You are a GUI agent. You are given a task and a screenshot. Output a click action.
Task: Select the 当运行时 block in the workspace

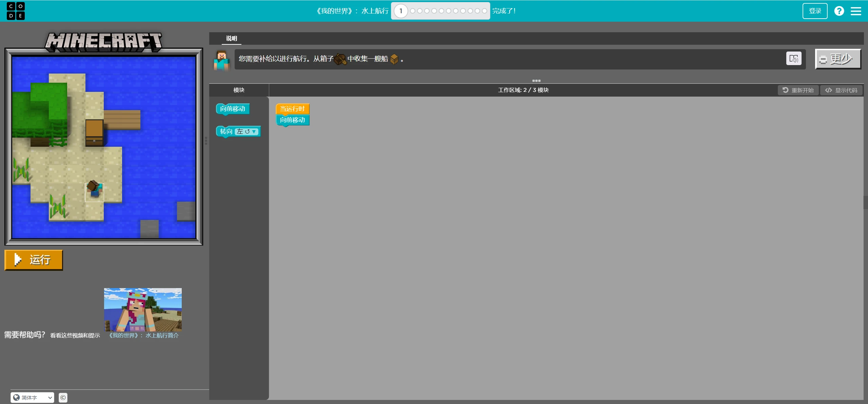(x=292, y=109)
